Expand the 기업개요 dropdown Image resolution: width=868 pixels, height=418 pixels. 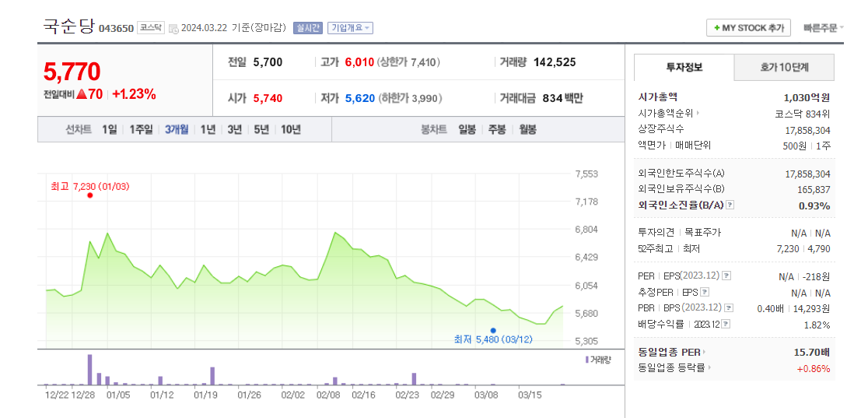(x=351, y=28)
